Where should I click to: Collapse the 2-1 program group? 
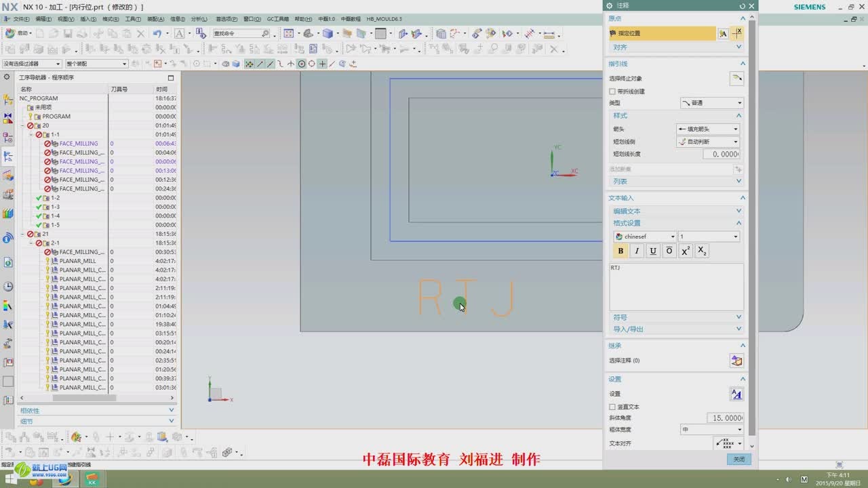pyautogui.click(x=31, y=243)
